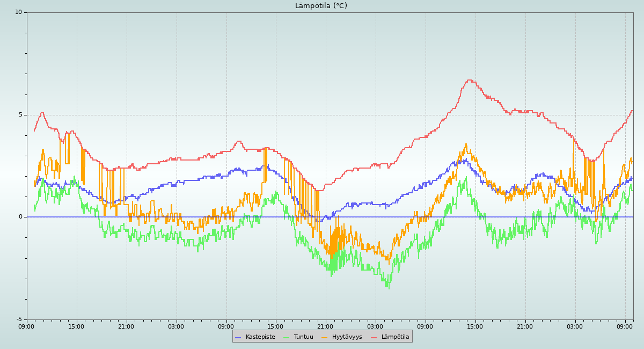Click the y-axis label 0
The height and width of the screenshot is (349, 644).
(20, 217)
